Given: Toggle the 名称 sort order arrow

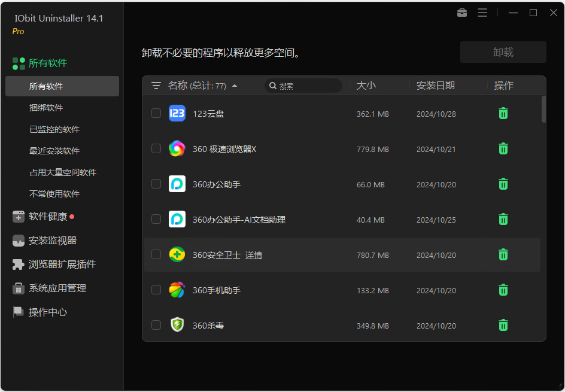Looking at the screenshot, I should point(235,86).
